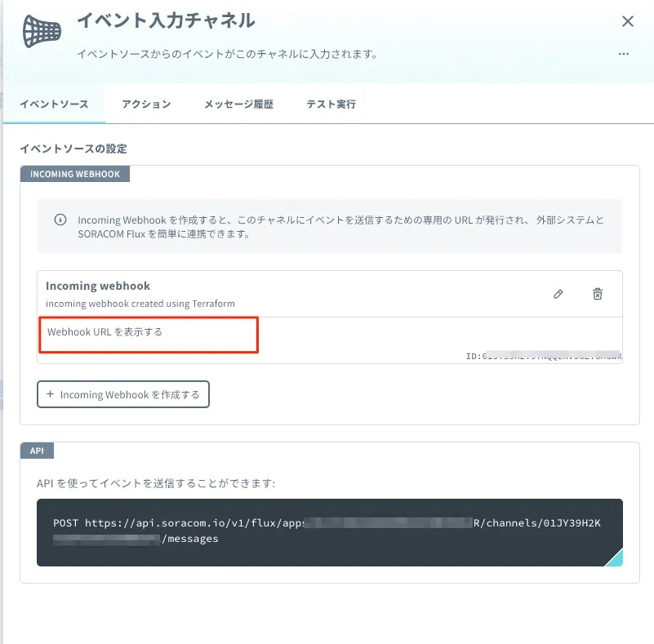This screenshot has width=654, height=644.
Task: Close the イベント入力チャネル panel
Action: (627, 21)
